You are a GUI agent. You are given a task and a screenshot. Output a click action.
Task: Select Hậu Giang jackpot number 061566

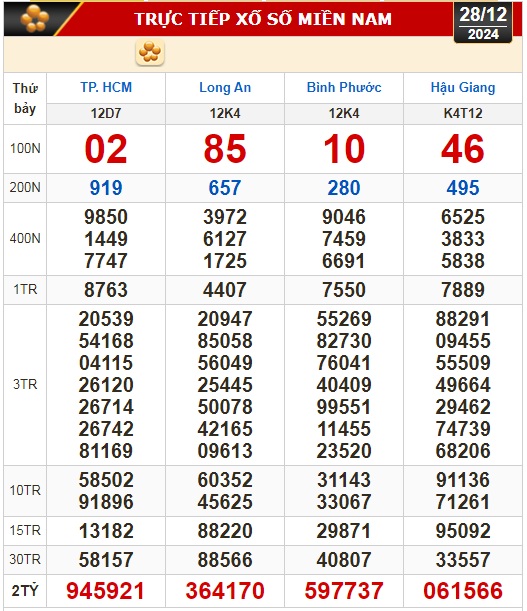click(463, 591)
